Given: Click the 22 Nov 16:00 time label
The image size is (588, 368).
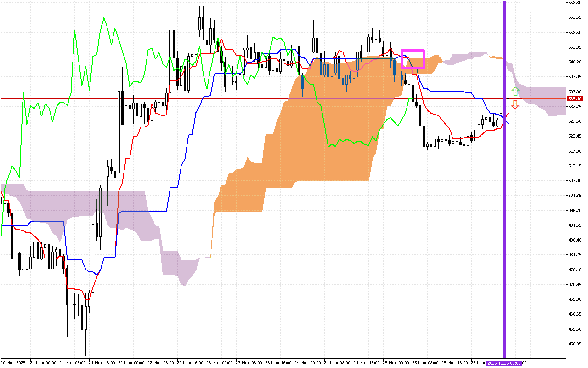Looking at the screenshot, I should (190, 363).
